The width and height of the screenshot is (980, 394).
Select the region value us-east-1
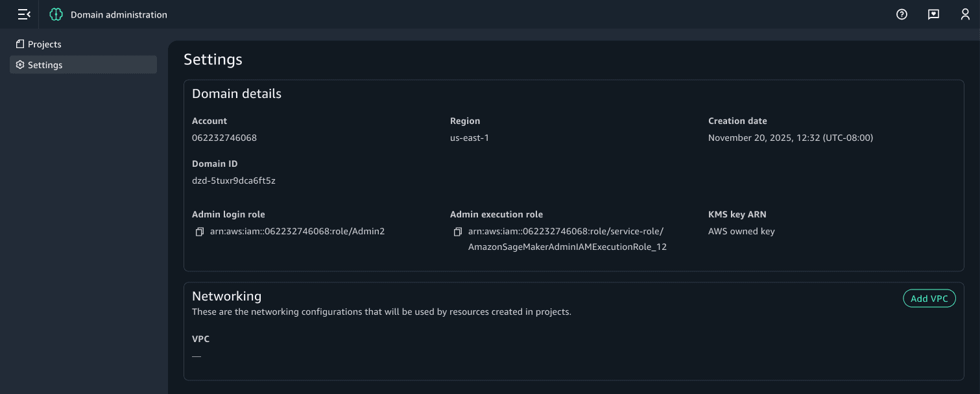point(470,138)
